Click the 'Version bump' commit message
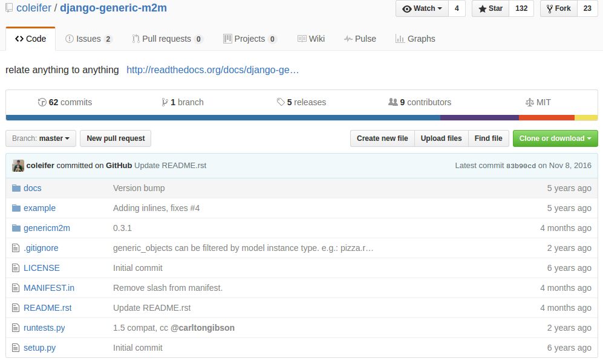Screen dimensions: 603x364 [x=139, y=188]
